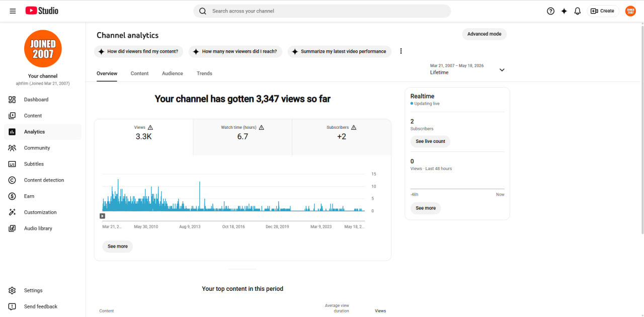This screenshot has height=317, width=644.
Task: Click the channel search field
Action: click(x=322, y=11)
